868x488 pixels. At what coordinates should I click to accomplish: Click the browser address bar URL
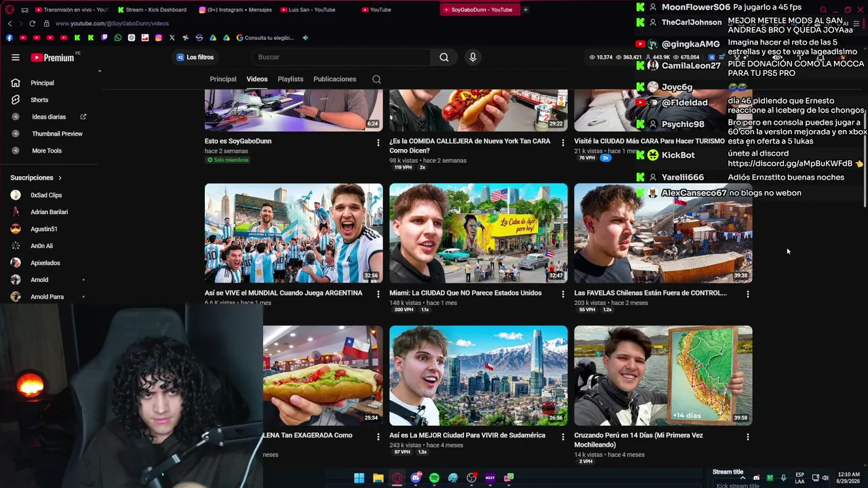click(112, 24)
